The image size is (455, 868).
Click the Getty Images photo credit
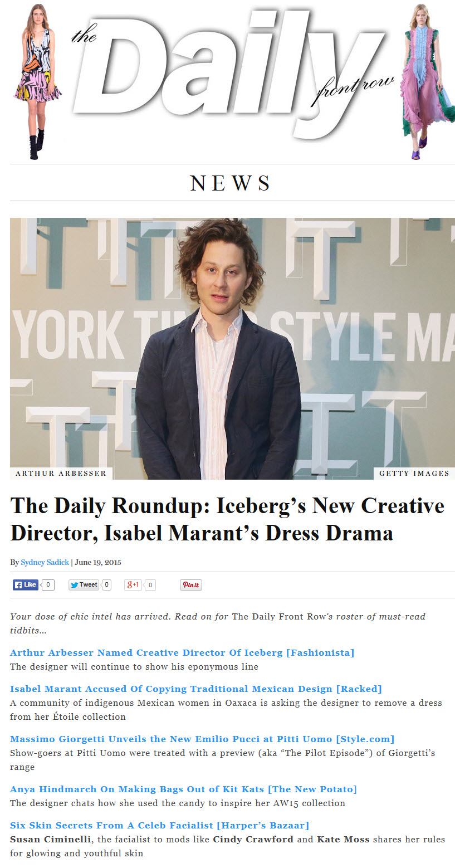tap(414, 474)
